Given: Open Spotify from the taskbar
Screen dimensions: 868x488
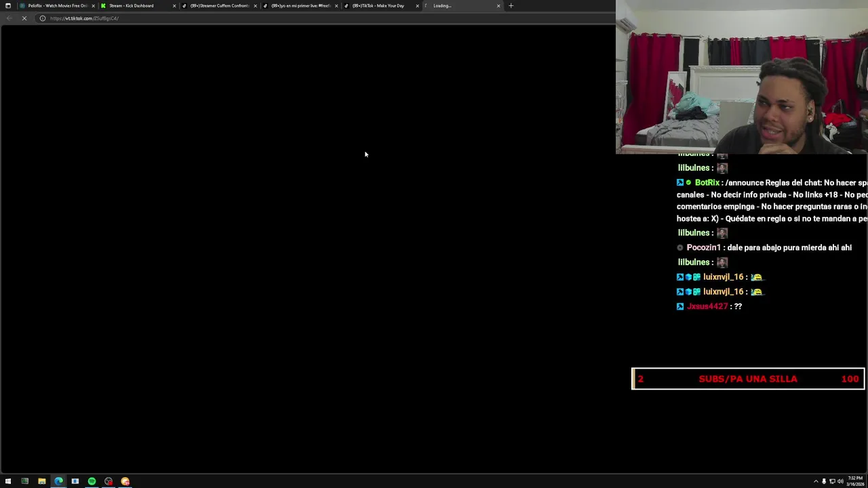Looking at the screenshot, I should [92, 481].
